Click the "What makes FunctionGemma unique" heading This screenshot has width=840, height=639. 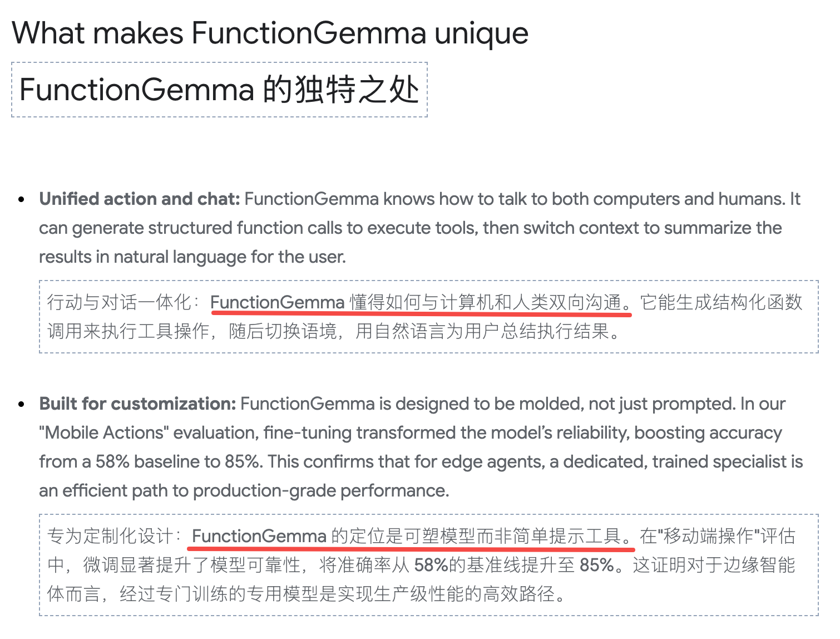tap(270, 33)
